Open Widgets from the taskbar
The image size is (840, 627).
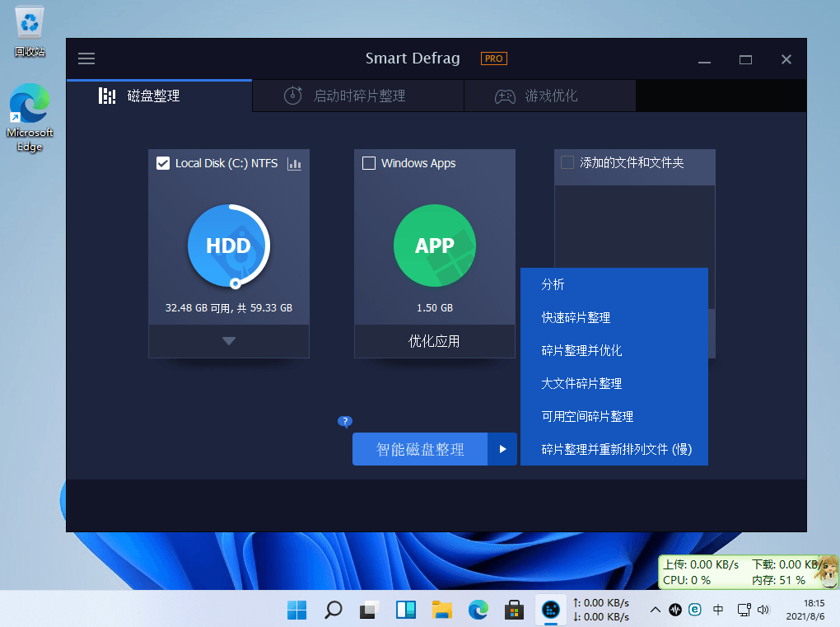405,610
